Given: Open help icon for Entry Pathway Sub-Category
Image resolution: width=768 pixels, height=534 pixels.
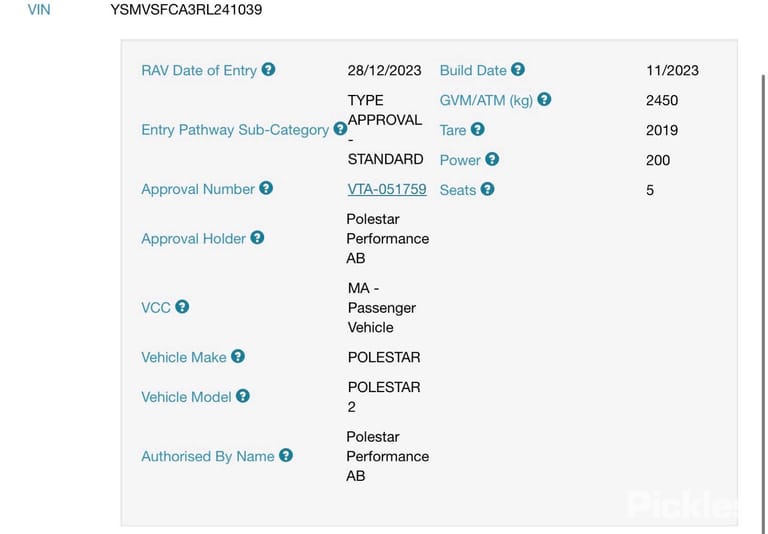Looking at the screenshot, I should pos(340,129).
